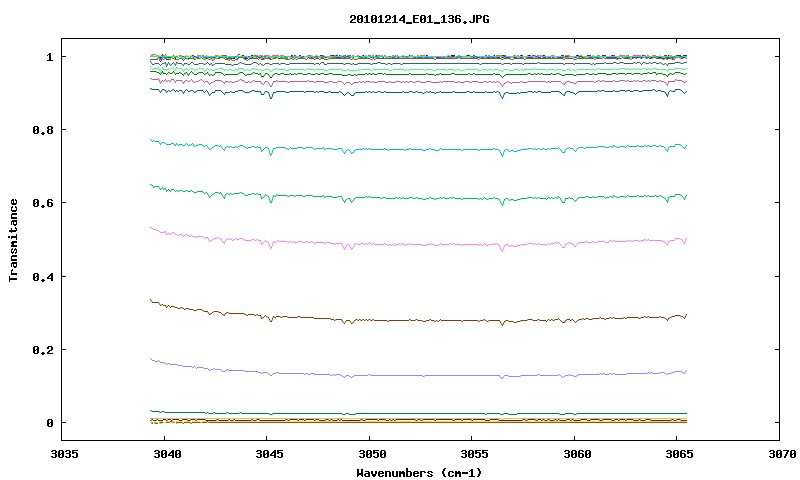Click the cyan spectrum curve near 0.75 transmittance
Viewport: 800px width, 480px height.
tap(418, 149)
